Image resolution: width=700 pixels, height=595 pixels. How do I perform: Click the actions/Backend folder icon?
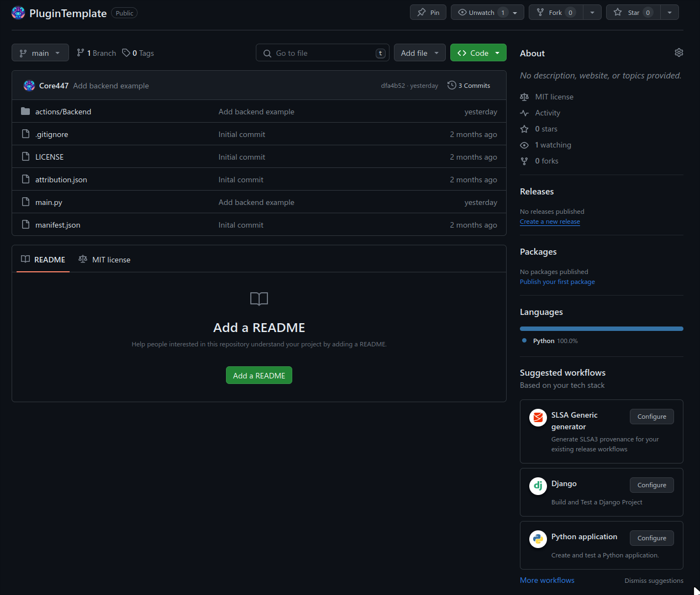pos(25,112)
